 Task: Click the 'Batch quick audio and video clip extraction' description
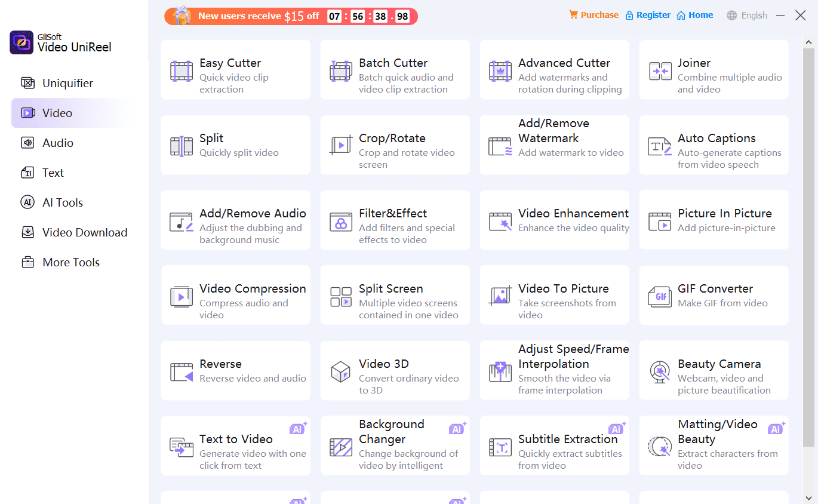(406, 83)
